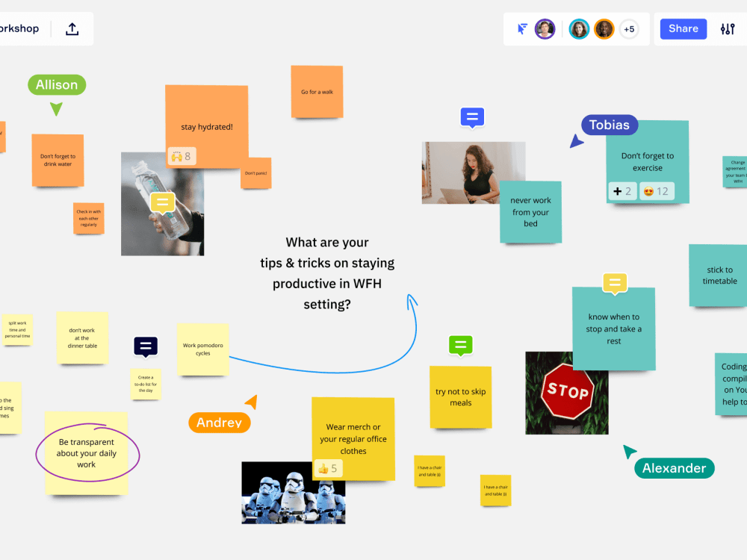Click the cursor tracking icon

[x=522, y=29]
